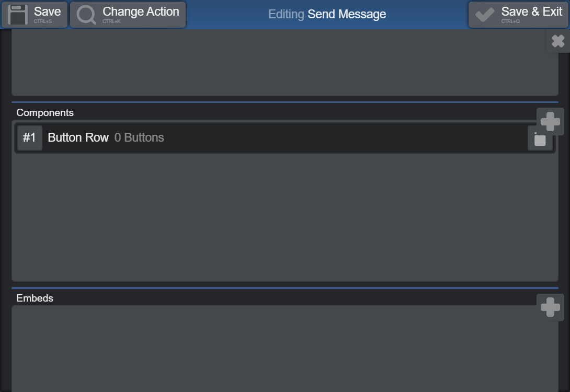Add a new embed with the plus icon
The height and width of the screenshot is (392, 570).
tap(550, 307)
